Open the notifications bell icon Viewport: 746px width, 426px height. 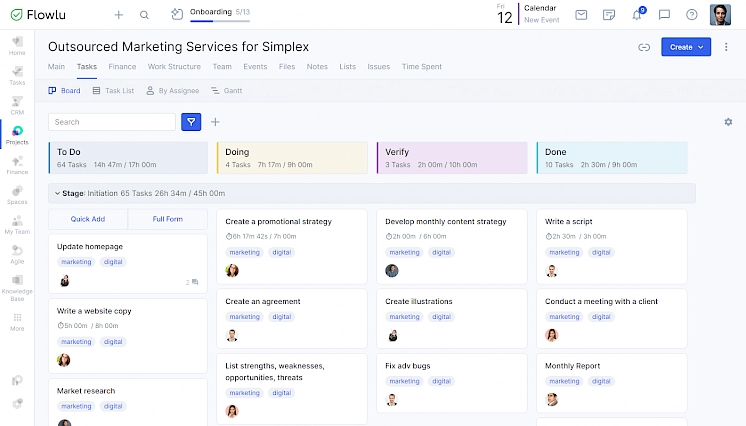click(x=637, y=15)
